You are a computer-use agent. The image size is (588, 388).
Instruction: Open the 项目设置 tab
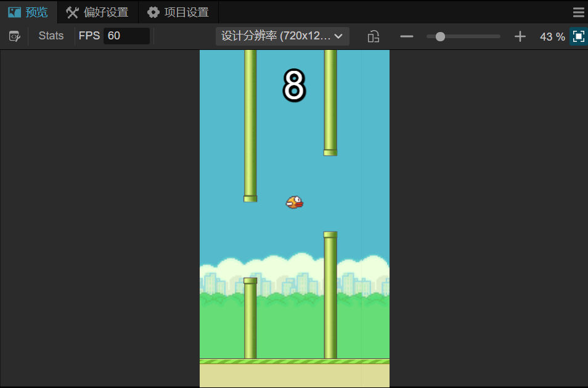point(179,12)
